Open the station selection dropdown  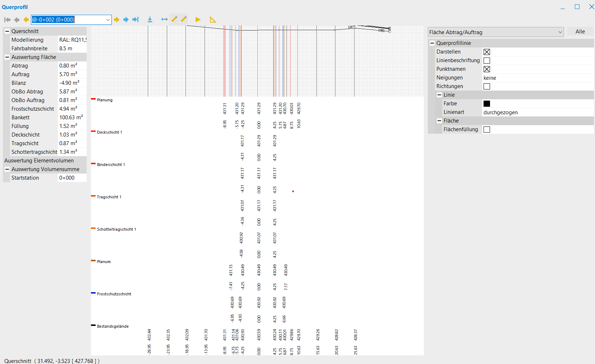tap(108, 20)
